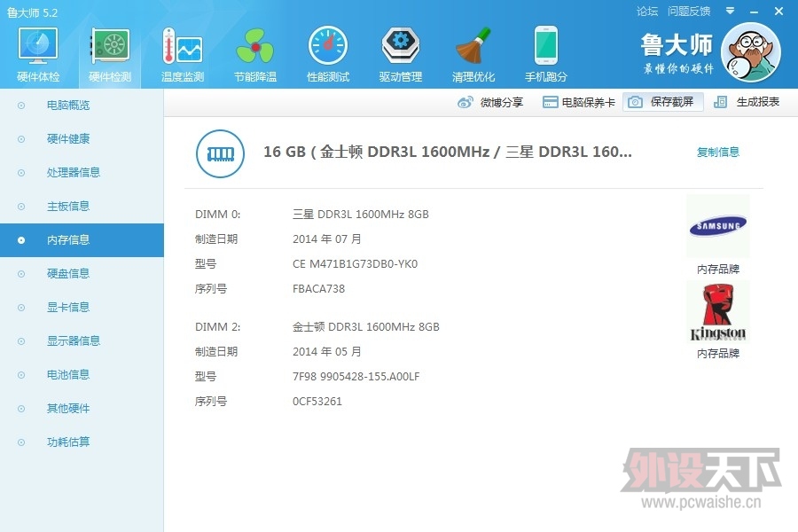This screenshot has height=532, width=798.
Task: Click the text 三星 DDR3L 1600MHz 8GB
Action: (360, 215)
